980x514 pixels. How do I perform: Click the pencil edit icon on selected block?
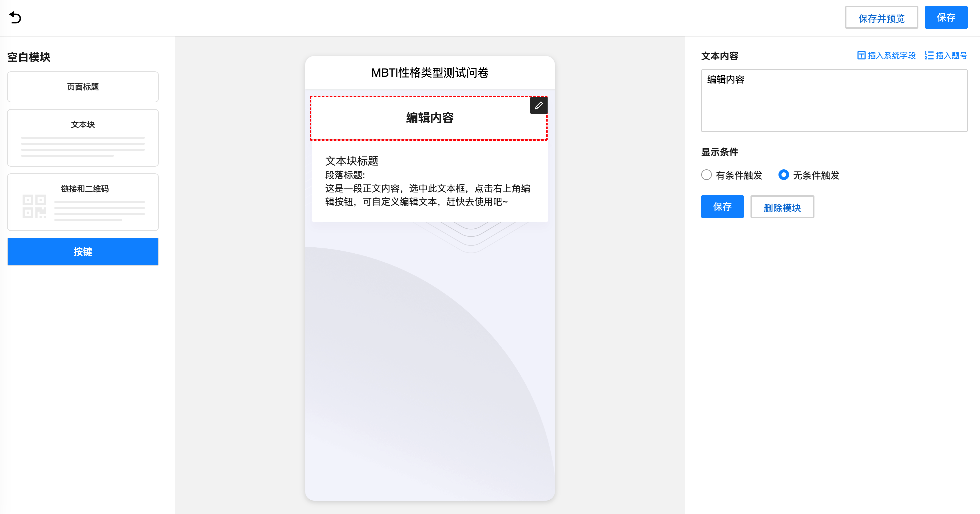pos(538,105)
